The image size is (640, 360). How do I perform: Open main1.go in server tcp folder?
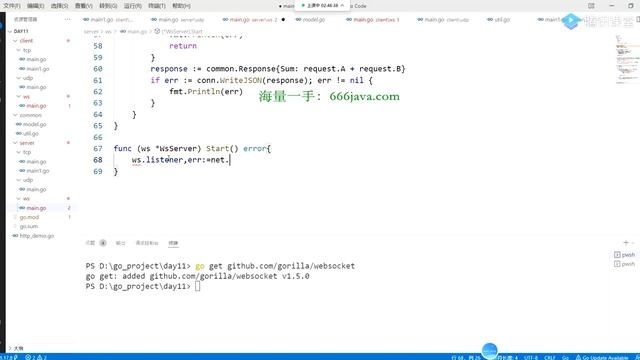coord(38,171)
